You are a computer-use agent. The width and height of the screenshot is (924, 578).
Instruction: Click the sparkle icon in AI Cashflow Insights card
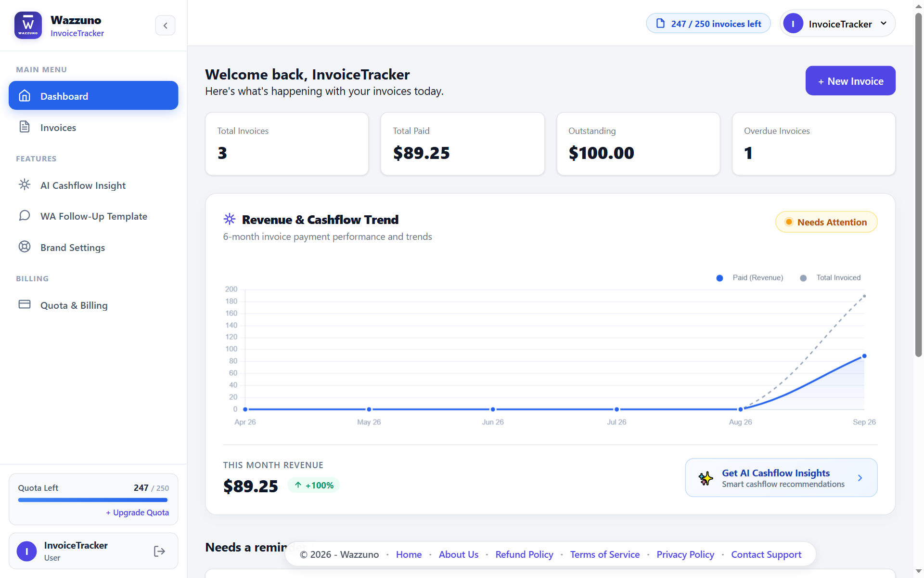[706, 478]
